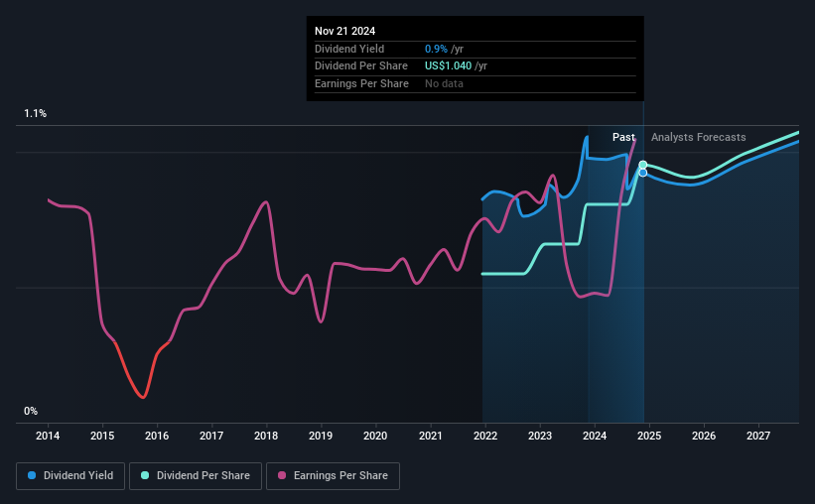Select the 2026 x-axis label

[x=703, y=436]
